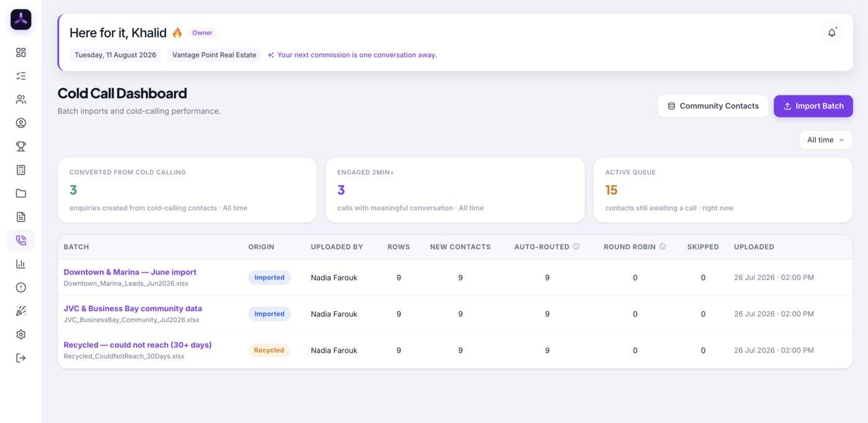The image size is (868, 423).
Task: Open the dashboard grid icon in sidebar
Action: coord(21,53)
